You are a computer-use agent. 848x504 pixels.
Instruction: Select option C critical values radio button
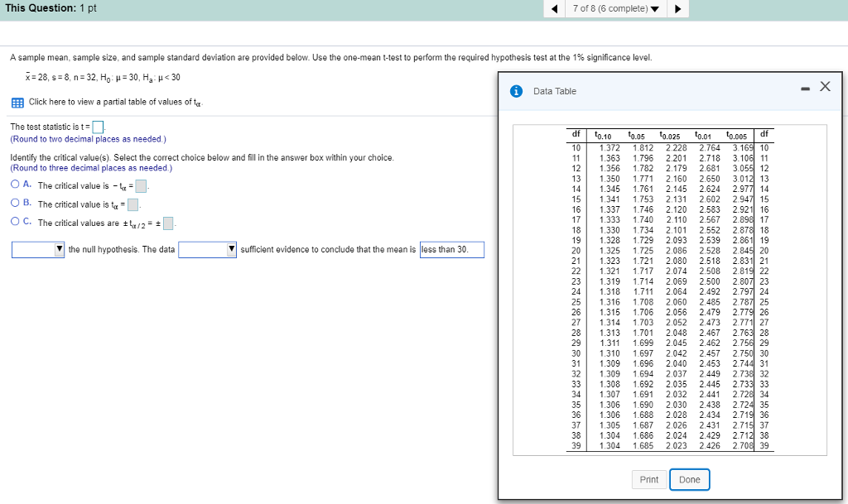[x=15, y=221]
